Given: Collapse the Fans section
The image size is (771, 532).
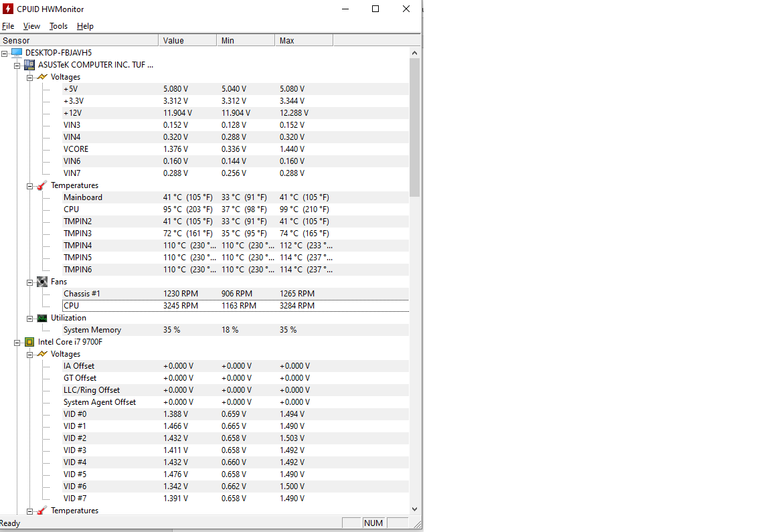Looking at the screenshot, I should pyautogui.click(x=30, y=282).
